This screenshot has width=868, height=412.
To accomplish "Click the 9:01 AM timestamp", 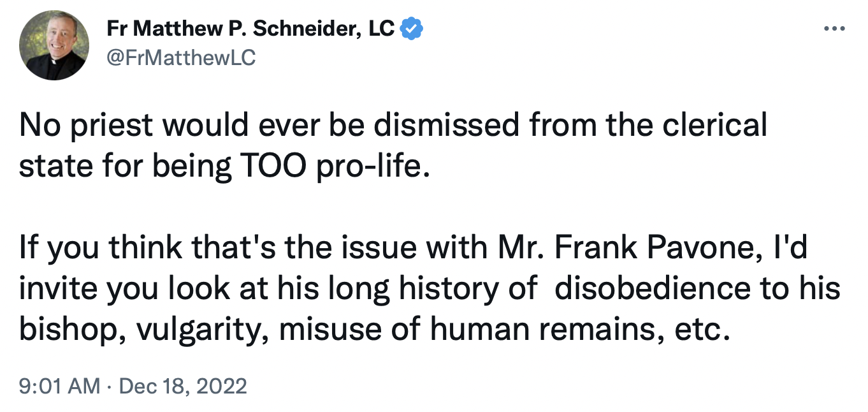I will pos(59,386).
